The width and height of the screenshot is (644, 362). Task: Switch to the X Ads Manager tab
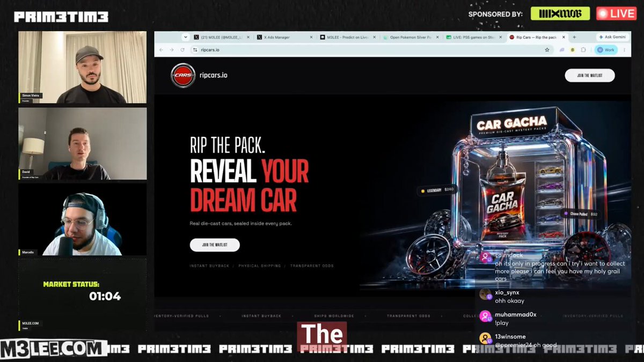tap(284, 38)
